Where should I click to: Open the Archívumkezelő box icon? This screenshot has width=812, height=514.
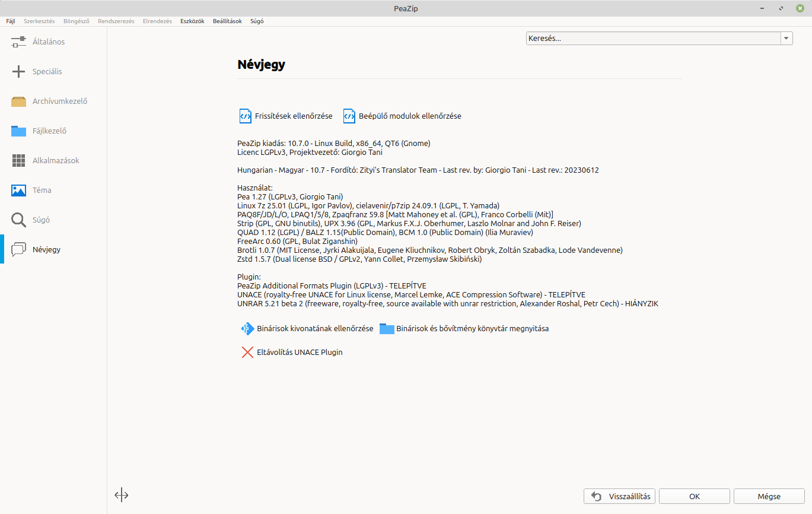pyautogui.click(x=19, y=101)
